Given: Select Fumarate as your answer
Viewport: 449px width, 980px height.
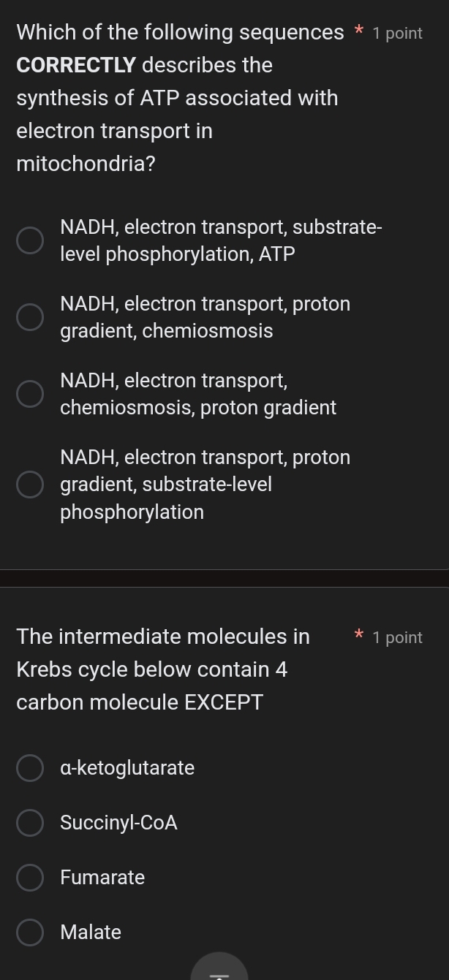Looking at the screenshot, I should (x=30, y=878).
